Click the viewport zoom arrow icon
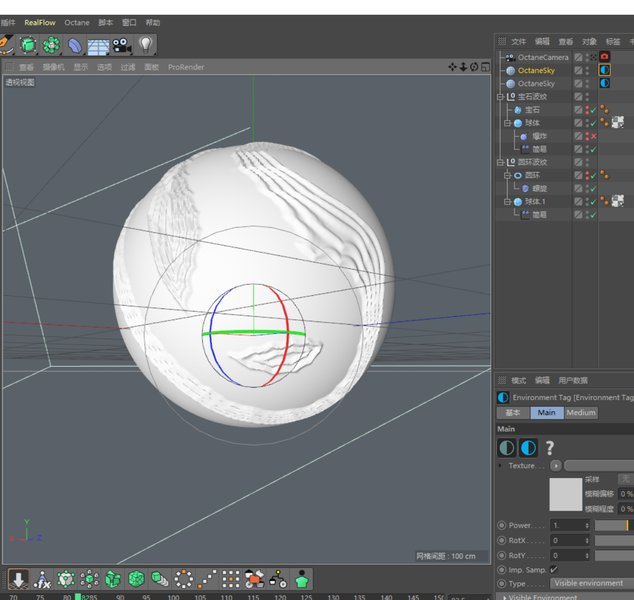Viewport: 634px width, 600px height. [x=463, y=67]
